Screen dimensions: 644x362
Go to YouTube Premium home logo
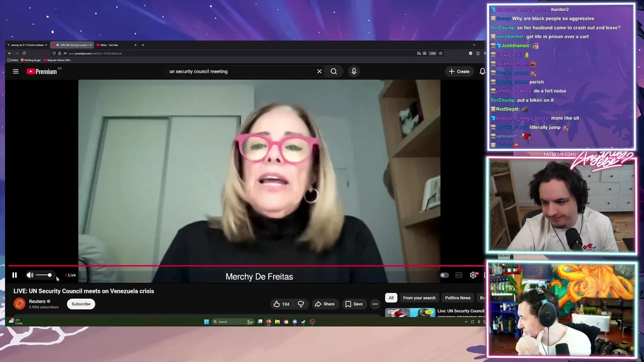point(42,71)
